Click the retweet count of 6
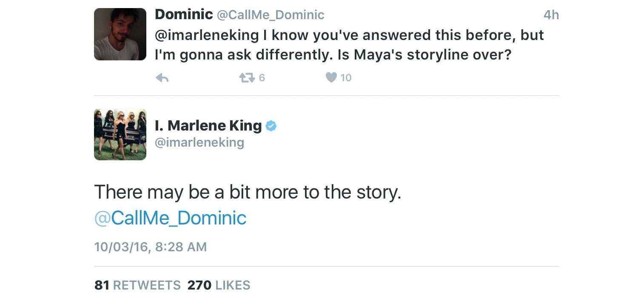The image size is (644, 301). (x=262, y=78)
